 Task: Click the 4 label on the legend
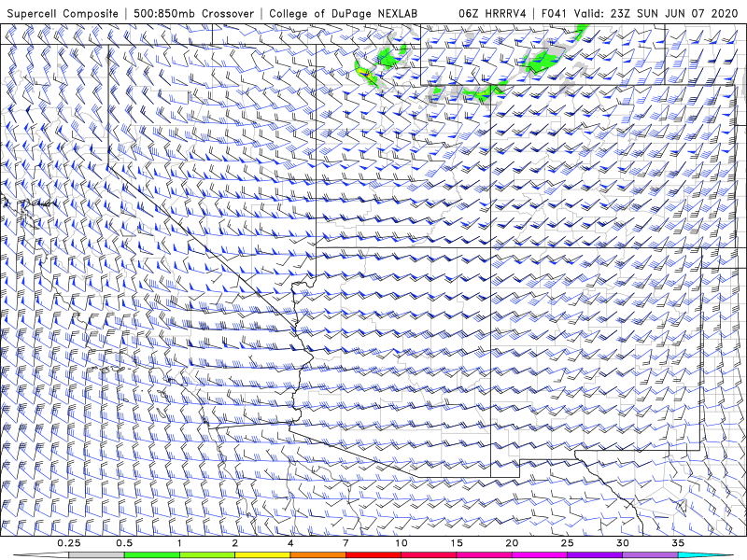click(x=290, y=543)
